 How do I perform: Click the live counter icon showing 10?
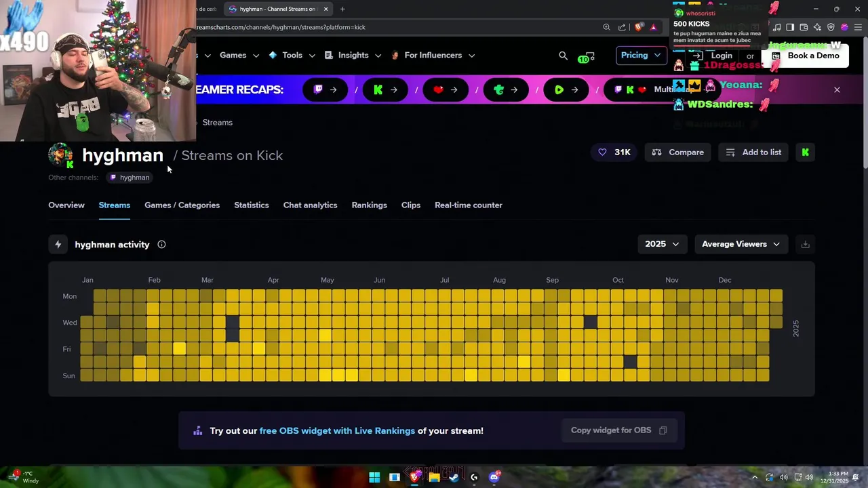pyautogui.click(x=587, y=57)
